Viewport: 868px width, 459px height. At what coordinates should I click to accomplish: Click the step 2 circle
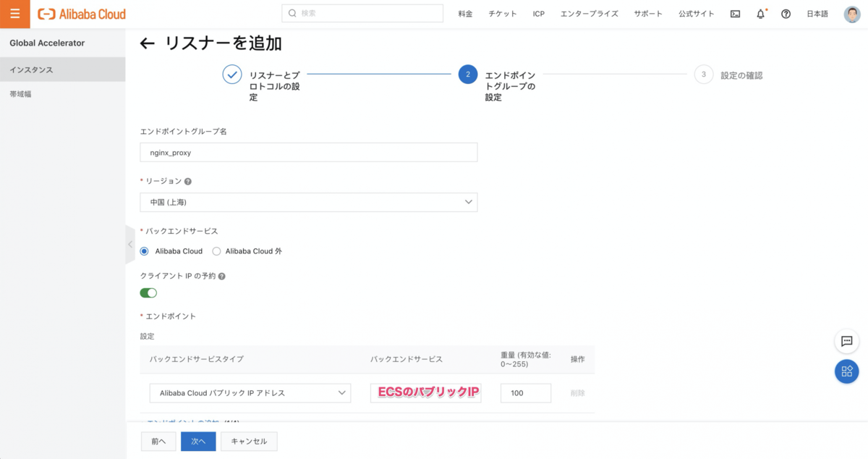click(468, 75)
